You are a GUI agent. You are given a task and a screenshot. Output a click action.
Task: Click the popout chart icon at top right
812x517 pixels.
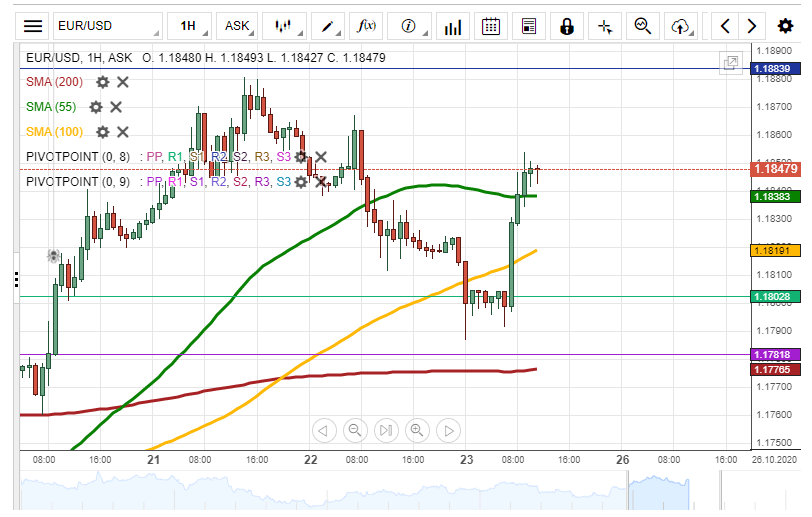(x=731, y=63)
